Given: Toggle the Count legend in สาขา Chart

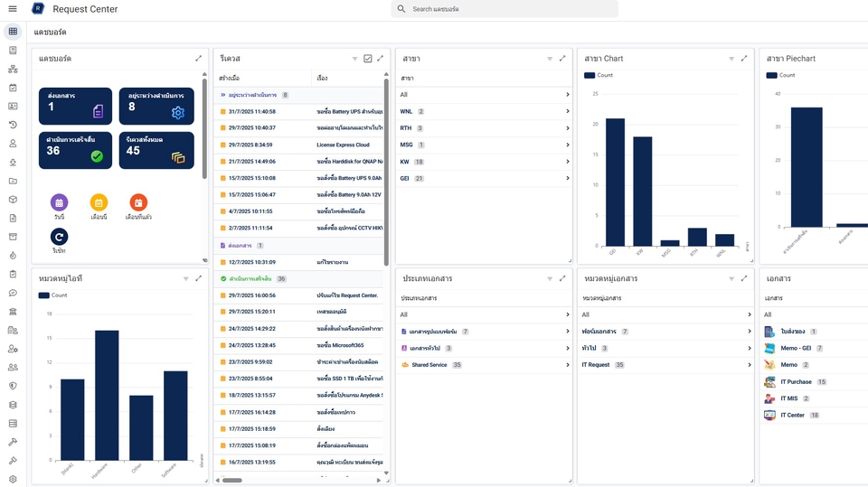Looking at the screenshot, I should coord(599,75).
